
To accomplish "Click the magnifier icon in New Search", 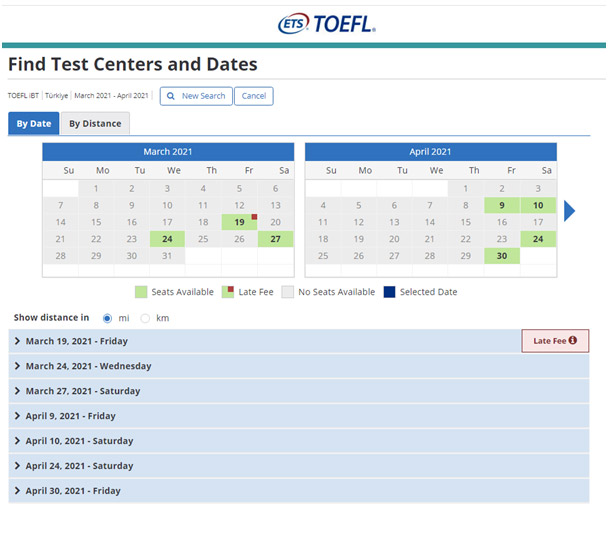I will [x=172, y=96].
